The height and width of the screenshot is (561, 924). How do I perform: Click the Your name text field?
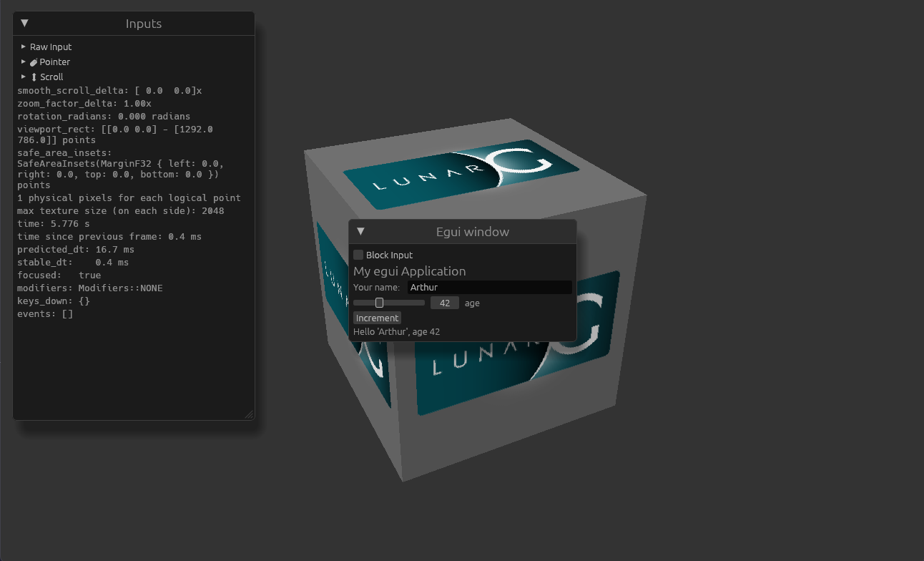(x=489, y=287)
